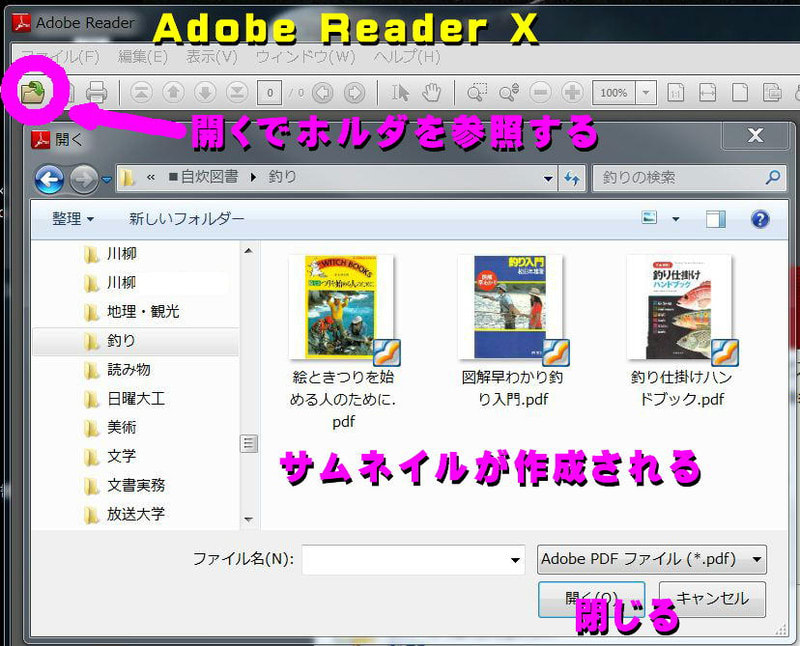Select the marquee zoom tool
This screenshot has height=646, width=800.
477,92
